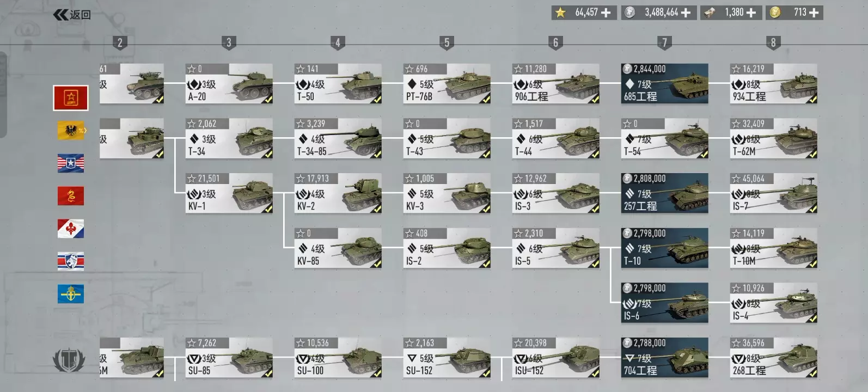Click the plus to add gold coins
The image size is (868, 392).
[x=814, y=13]
